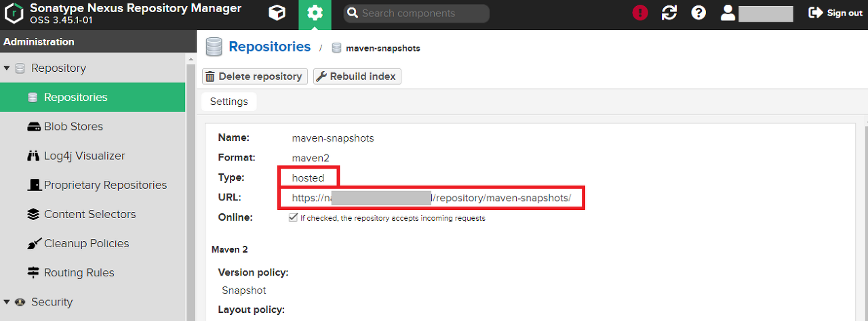Click the Log4j Visualizer binoculars icon

33,156
